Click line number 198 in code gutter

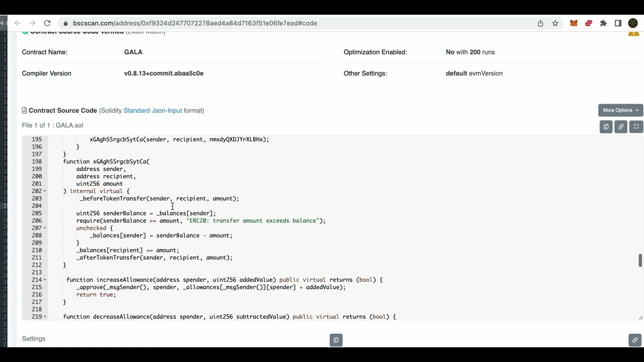(36, 161)
